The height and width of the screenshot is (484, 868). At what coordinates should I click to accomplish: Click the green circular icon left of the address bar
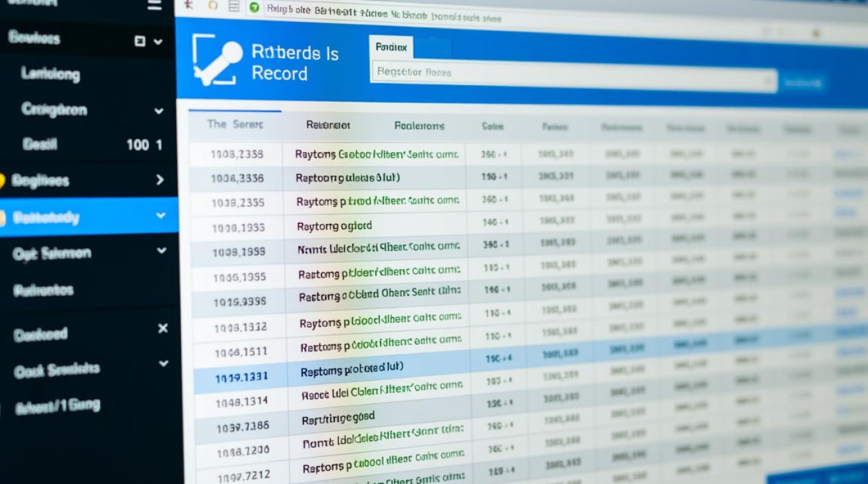[x=254, y=7]
